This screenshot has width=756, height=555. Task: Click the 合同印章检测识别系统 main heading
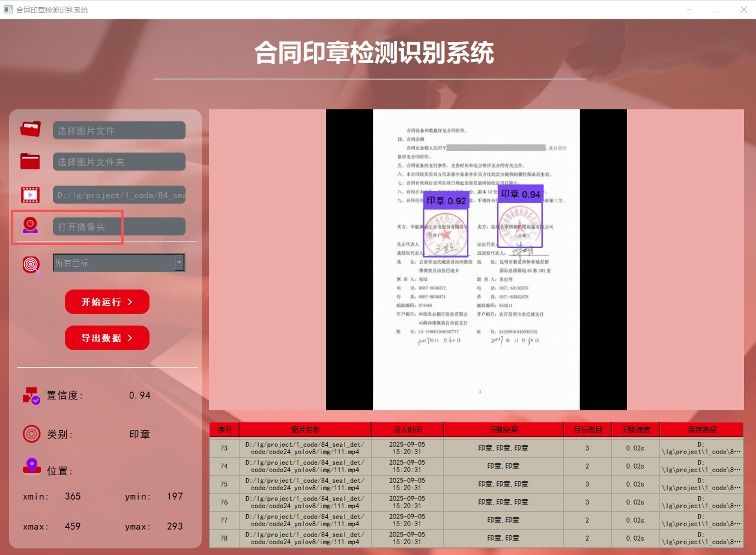pyautogui.click(x=374, y=53)
